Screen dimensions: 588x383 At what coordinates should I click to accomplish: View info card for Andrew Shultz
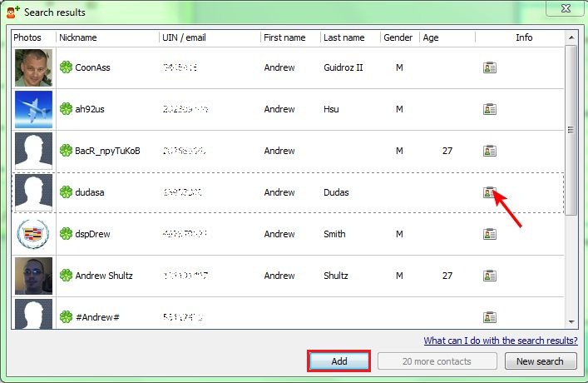pos(490,276)
